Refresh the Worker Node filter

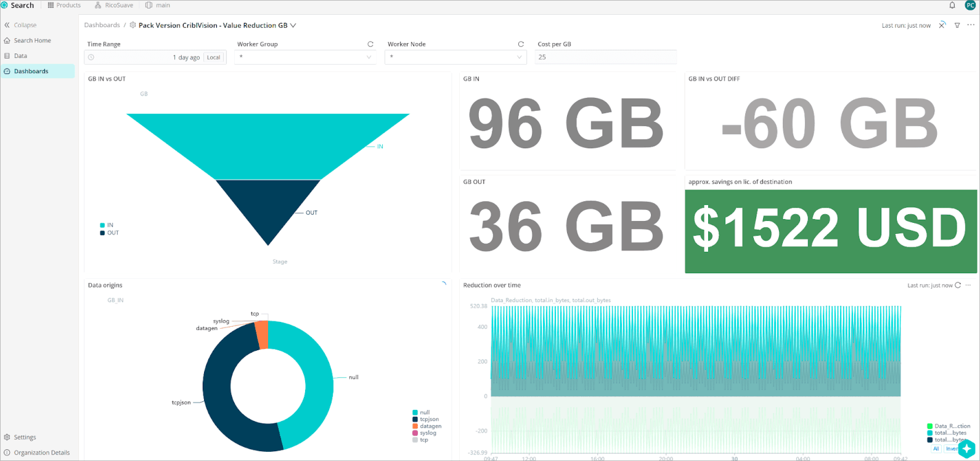click(x=521, y=44)
